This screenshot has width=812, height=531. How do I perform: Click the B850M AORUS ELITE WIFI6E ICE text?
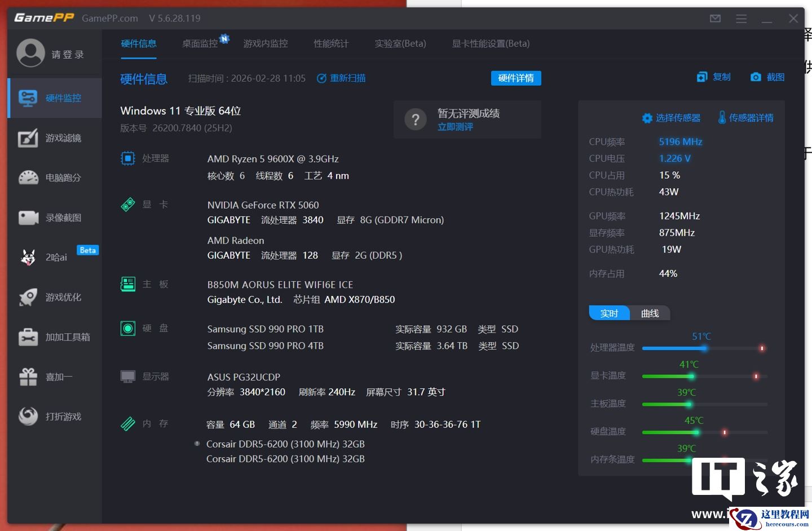(280, 285)
